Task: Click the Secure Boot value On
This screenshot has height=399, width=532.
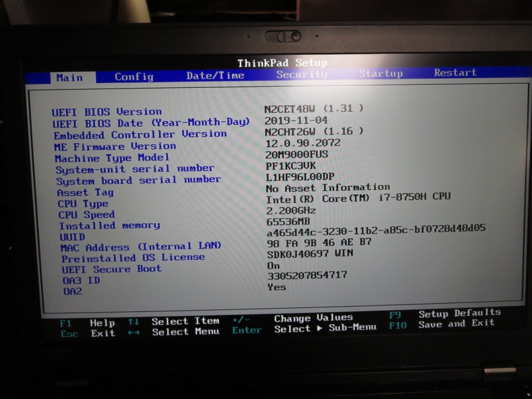Action: (273, 265)
